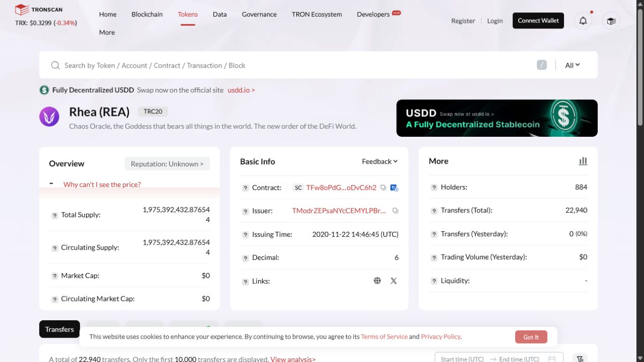Click help icon next to Total Supply
Image resolution: width=644 pixels, height=362 pixels.
tap(54, 215)
